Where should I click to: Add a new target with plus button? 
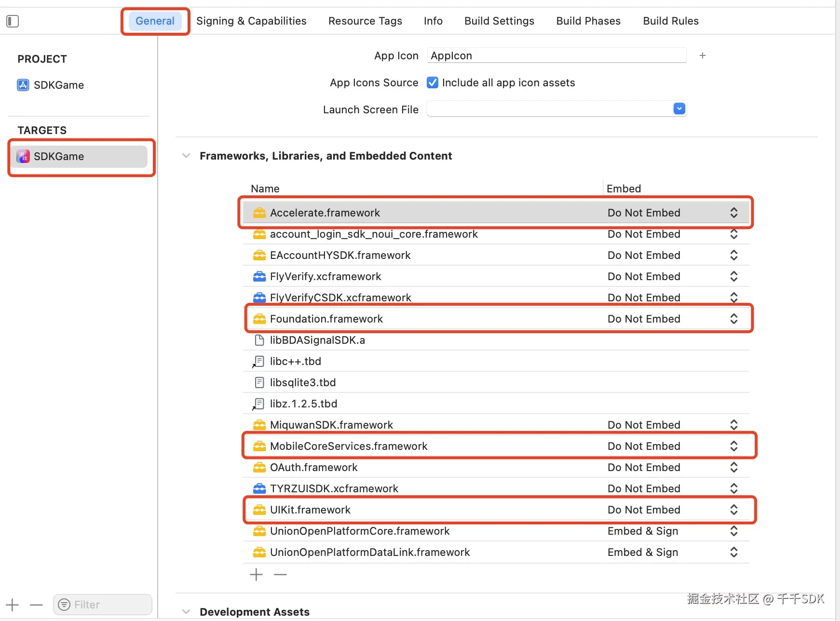(12, 605)
